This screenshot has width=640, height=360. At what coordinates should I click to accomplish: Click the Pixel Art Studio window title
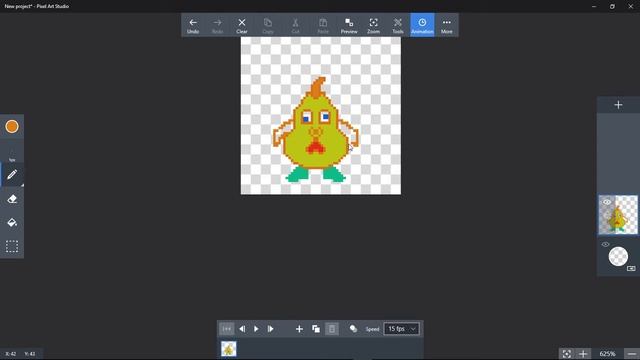pos(37,6)
